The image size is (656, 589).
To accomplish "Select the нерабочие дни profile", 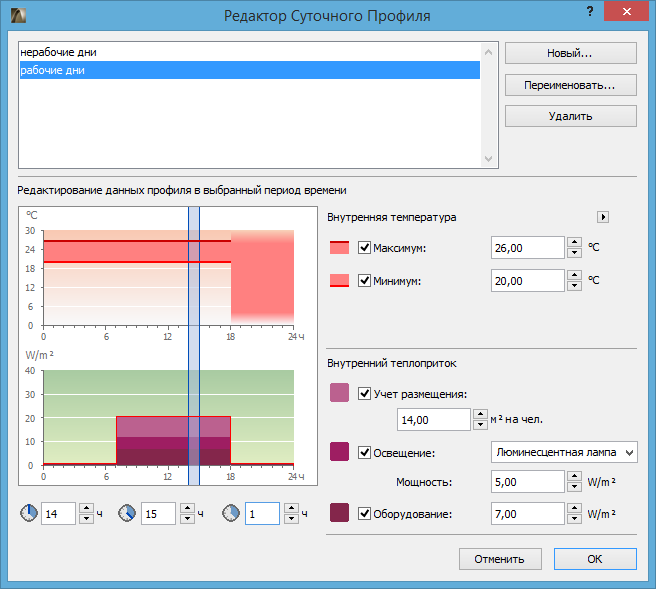I will 250,52.
